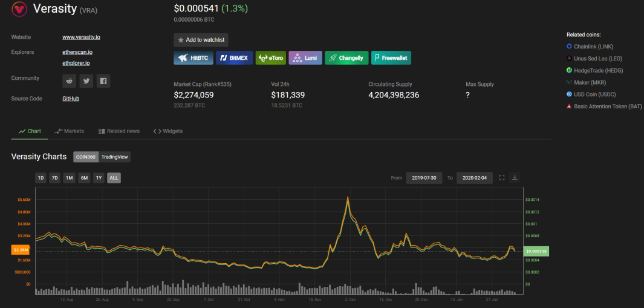
Task: Click the fullscreen chart icon
Action: (502, 178)
